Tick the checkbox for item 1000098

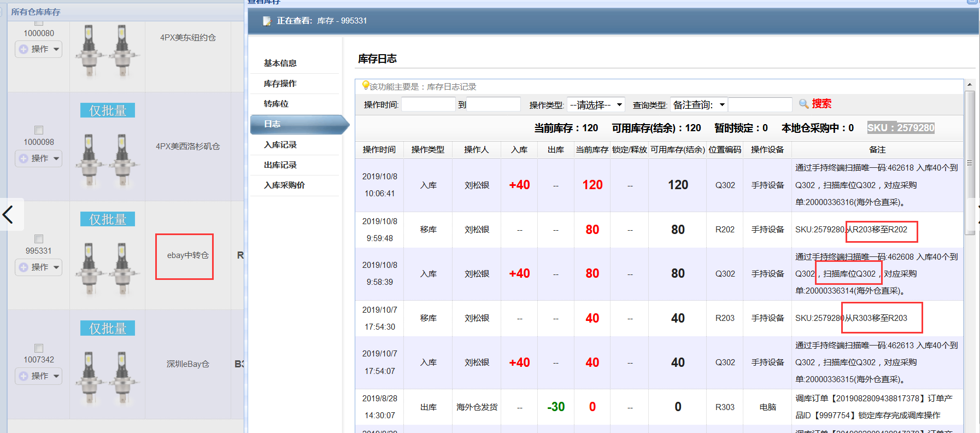[39, 130]
